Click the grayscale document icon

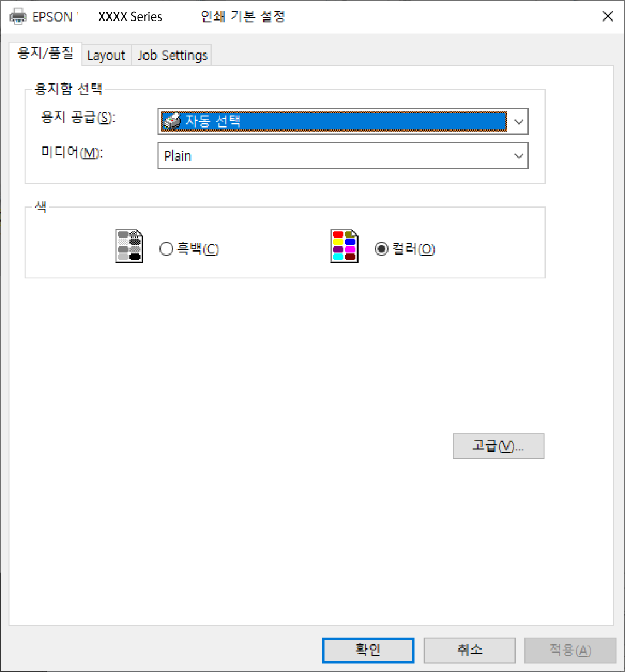129,246
